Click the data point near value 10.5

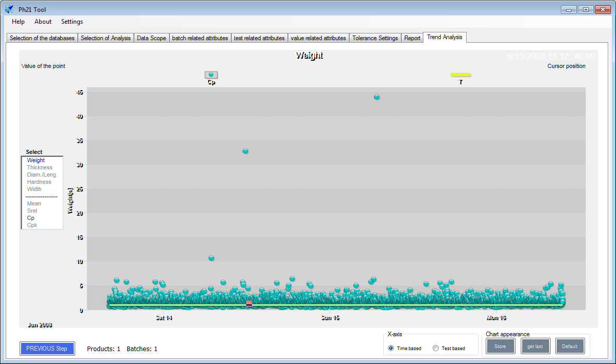coord(211,258)
